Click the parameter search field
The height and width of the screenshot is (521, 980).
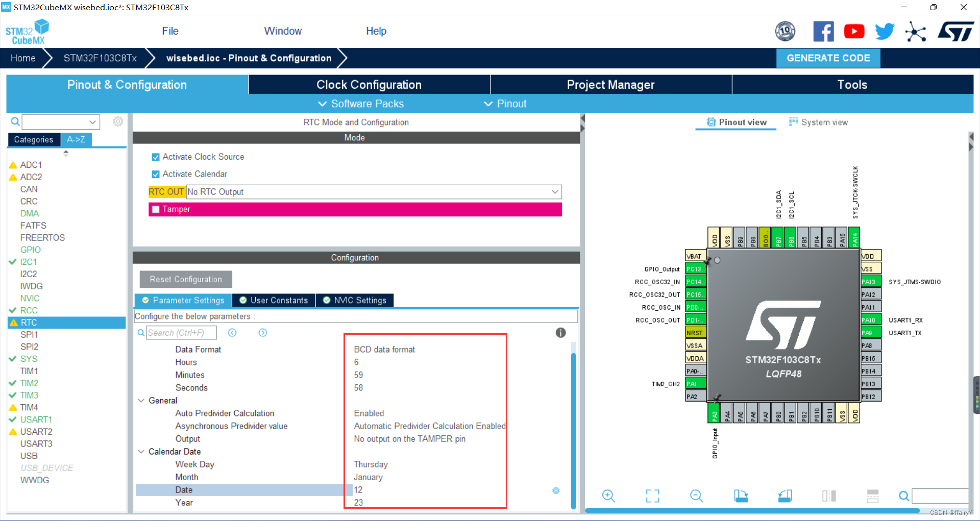pos(181,333)
